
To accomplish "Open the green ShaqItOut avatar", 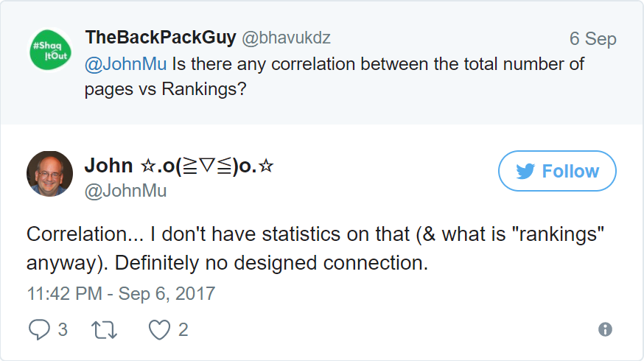I will coord(49,49).
